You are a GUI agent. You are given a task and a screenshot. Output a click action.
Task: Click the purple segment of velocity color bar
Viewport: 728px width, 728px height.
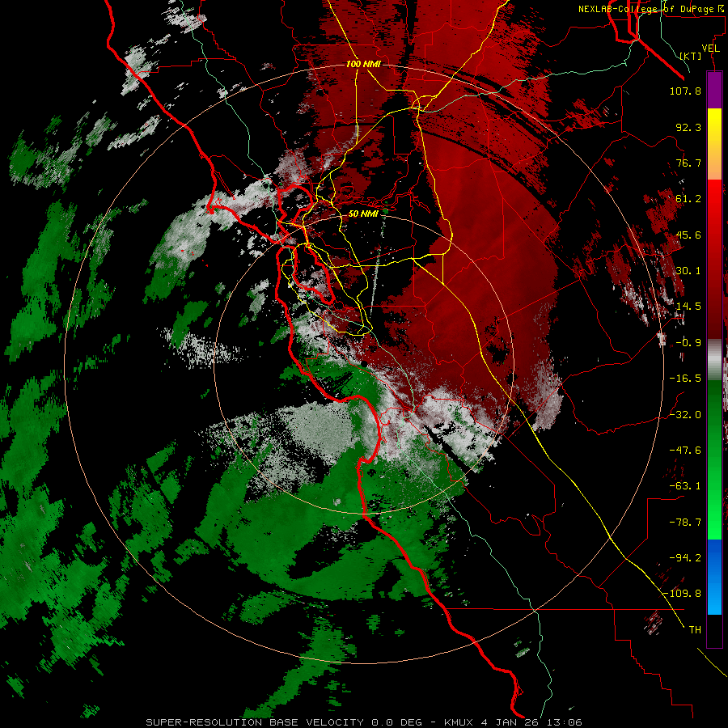(714, 90)
